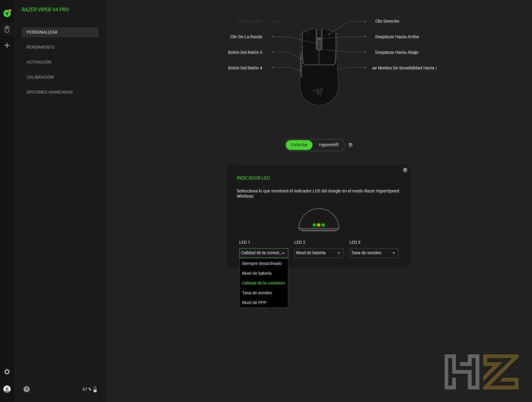Select Botón Del Ratón 4 mapping
Viewport: 532px width, 402px height.
245,68
